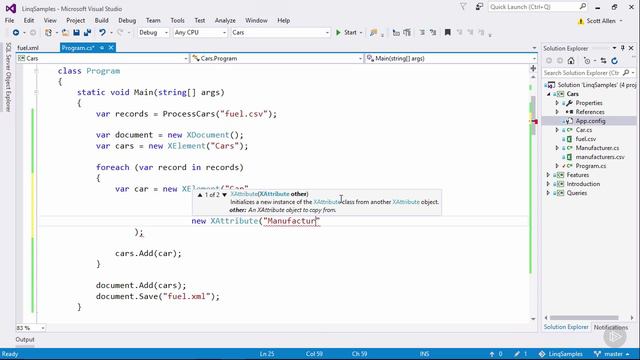
Task: Click the green Start debugging button
Action: click(x=346, y=32)
